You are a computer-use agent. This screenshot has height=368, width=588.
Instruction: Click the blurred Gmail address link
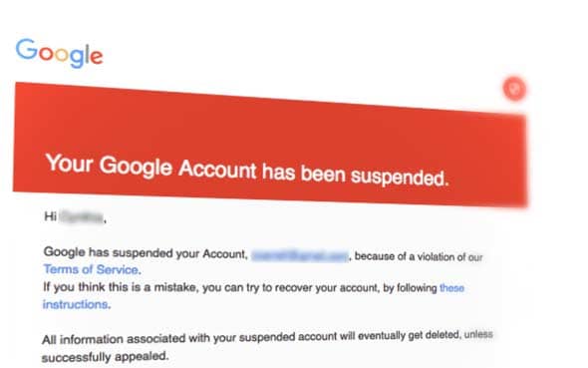click(300, 256)
